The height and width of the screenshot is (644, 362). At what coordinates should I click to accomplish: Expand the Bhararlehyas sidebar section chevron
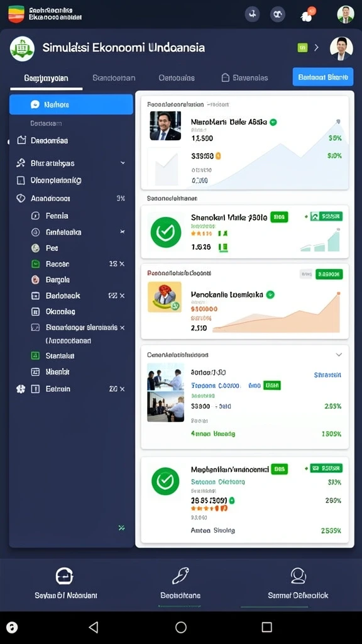pos(123,163)
